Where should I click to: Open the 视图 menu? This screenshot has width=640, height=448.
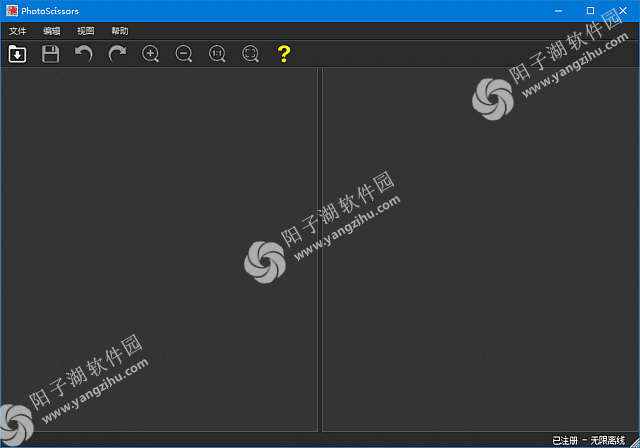86,31
